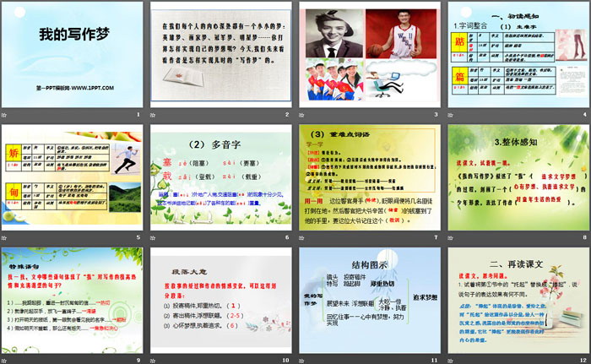Click the animation star icon under slide 6
The image size is (591, 364).
click(153, 237)
